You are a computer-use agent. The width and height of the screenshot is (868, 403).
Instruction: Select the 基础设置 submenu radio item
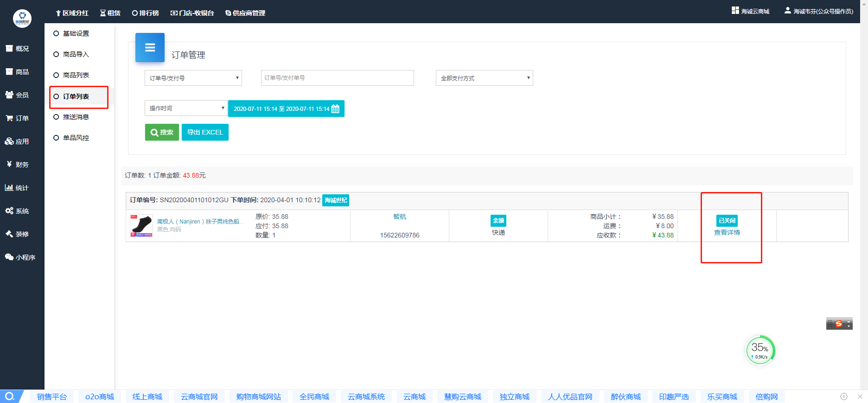pos(56,33)
